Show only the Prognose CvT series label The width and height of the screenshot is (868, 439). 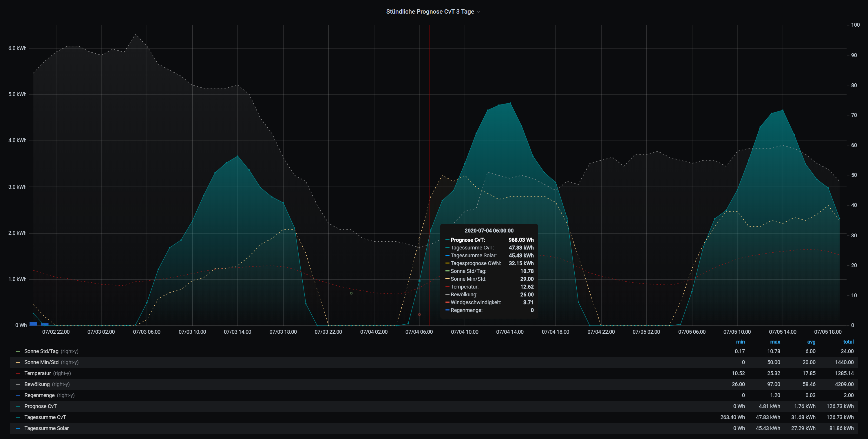41,406
